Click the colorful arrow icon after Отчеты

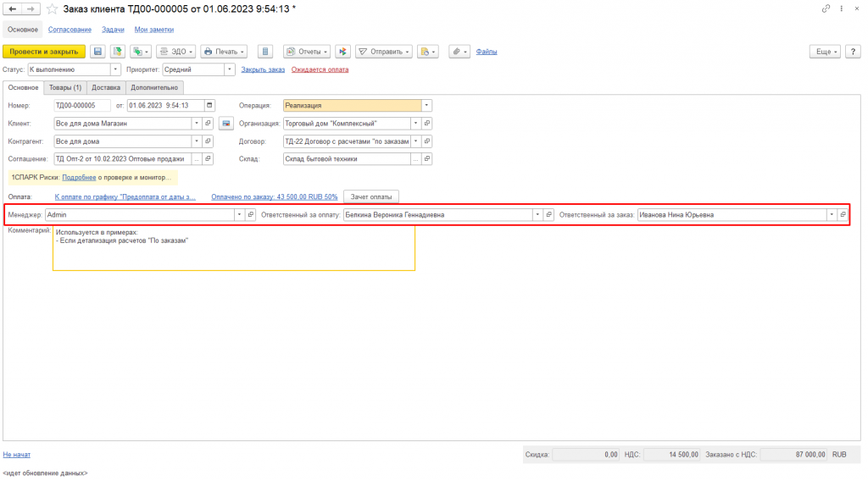pos(342,52)
